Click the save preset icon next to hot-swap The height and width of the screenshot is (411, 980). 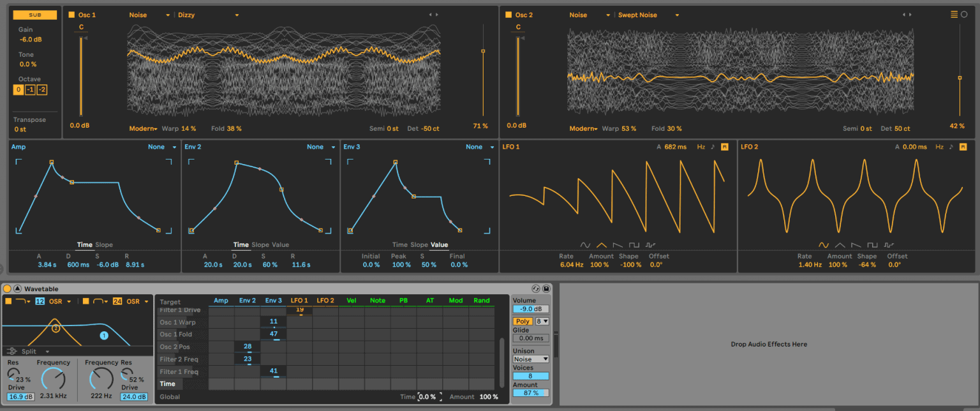546,288
